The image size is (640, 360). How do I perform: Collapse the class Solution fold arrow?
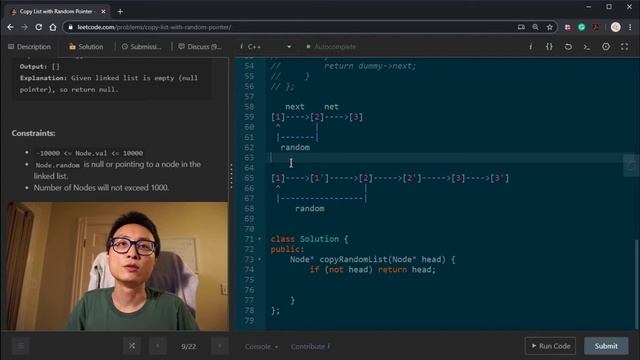(x=260, y=239)
